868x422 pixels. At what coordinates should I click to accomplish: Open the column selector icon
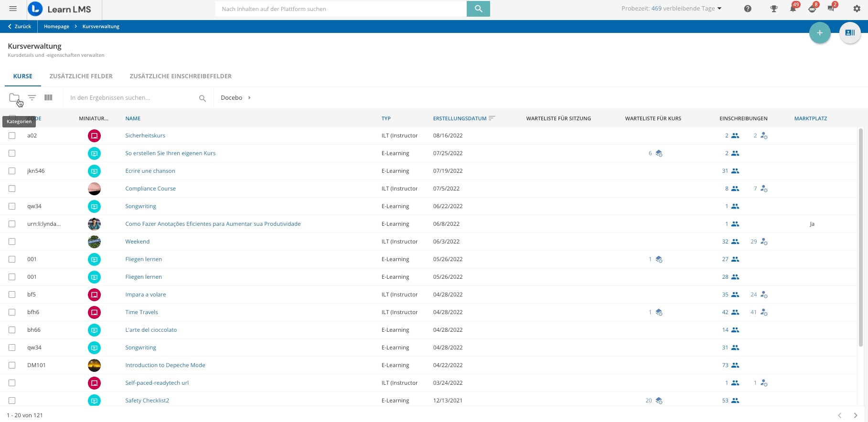pos(48,98)
